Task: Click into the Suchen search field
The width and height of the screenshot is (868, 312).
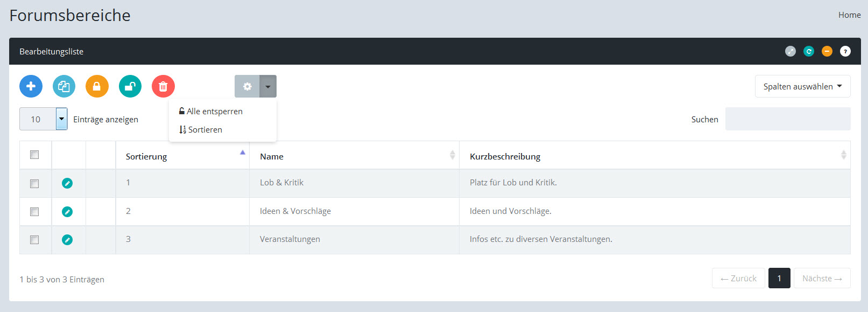Action: click(x=787, y=119)
